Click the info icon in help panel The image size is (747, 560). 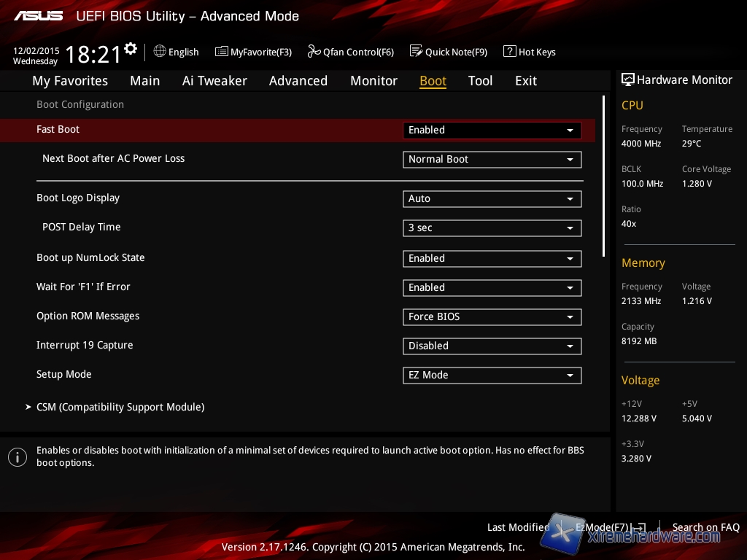click(18, 457)
